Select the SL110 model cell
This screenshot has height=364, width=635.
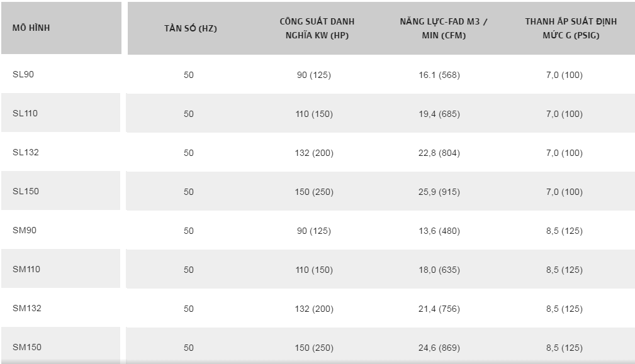tap(26, 113)
